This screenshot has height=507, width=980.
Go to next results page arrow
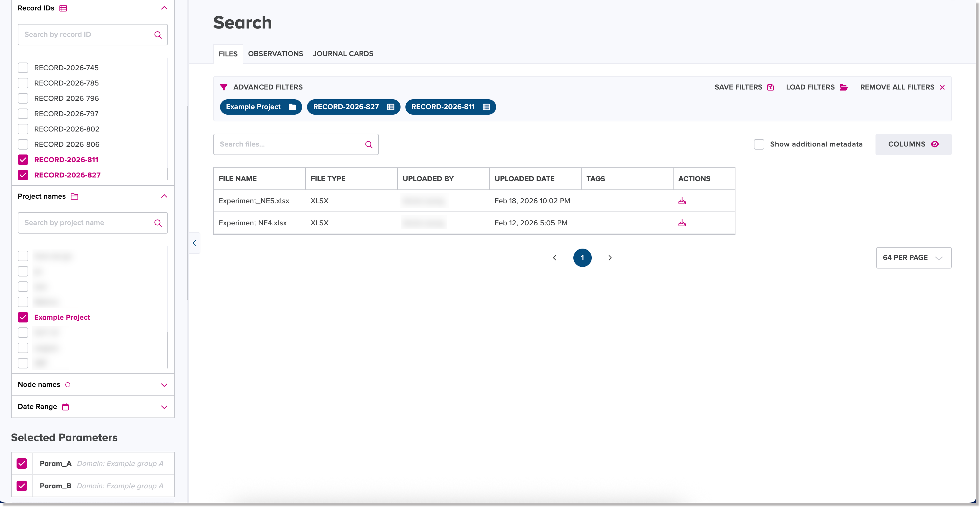[x=610, y=258]
